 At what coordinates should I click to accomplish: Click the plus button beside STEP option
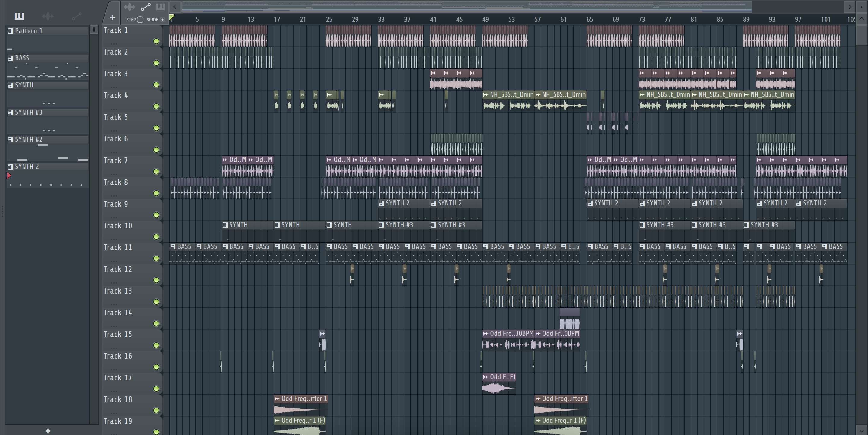pyautogui.click(x=112, y=18)
